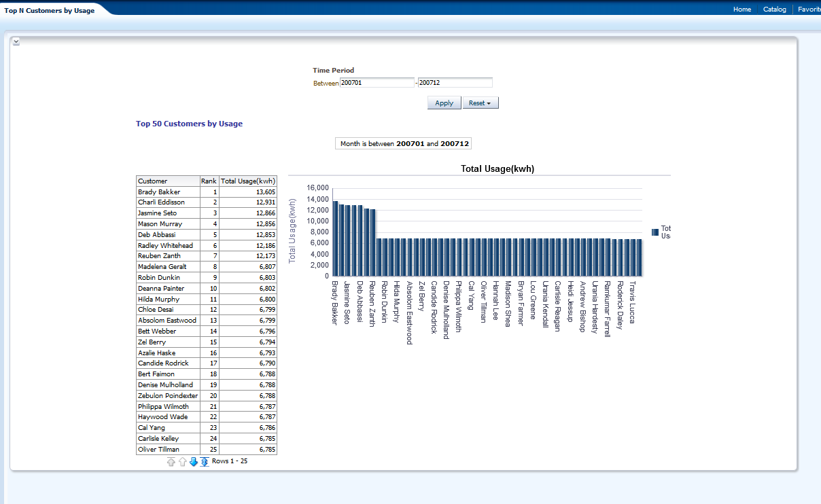Open customer Deanna Painter
This screenshot has height=504, width=821.
(x=161, y=289)
